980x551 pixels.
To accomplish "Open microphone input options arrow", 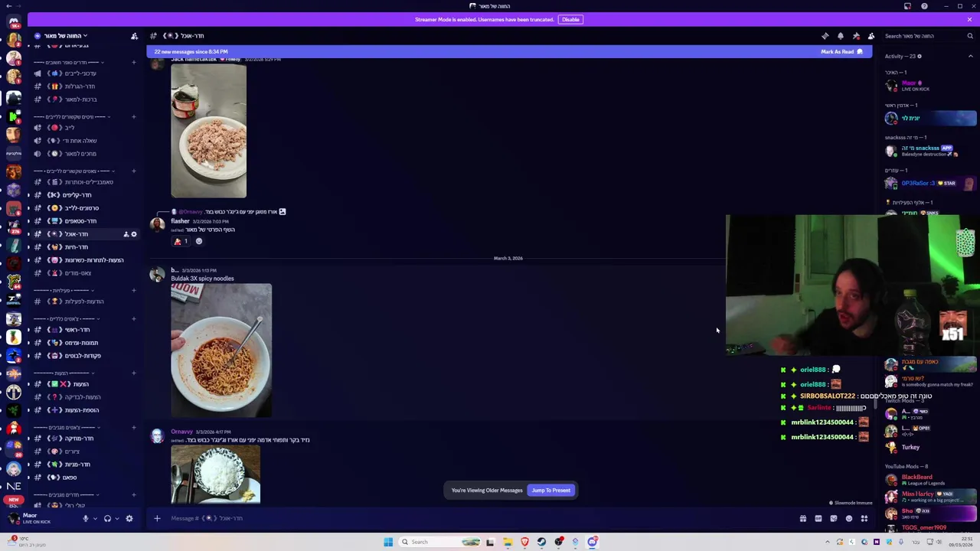I will (x=95, y=519).
